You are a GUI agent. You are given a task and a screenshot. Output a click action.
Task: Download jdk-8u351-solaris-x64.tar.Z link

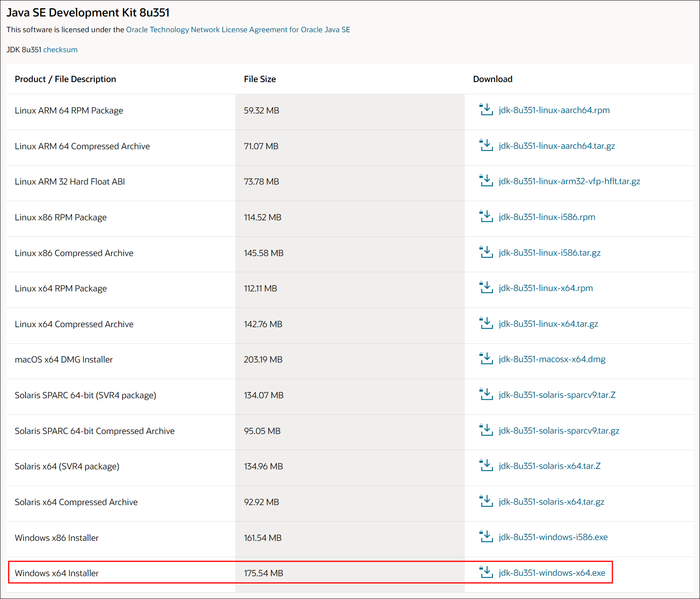(x=549, y=466)
